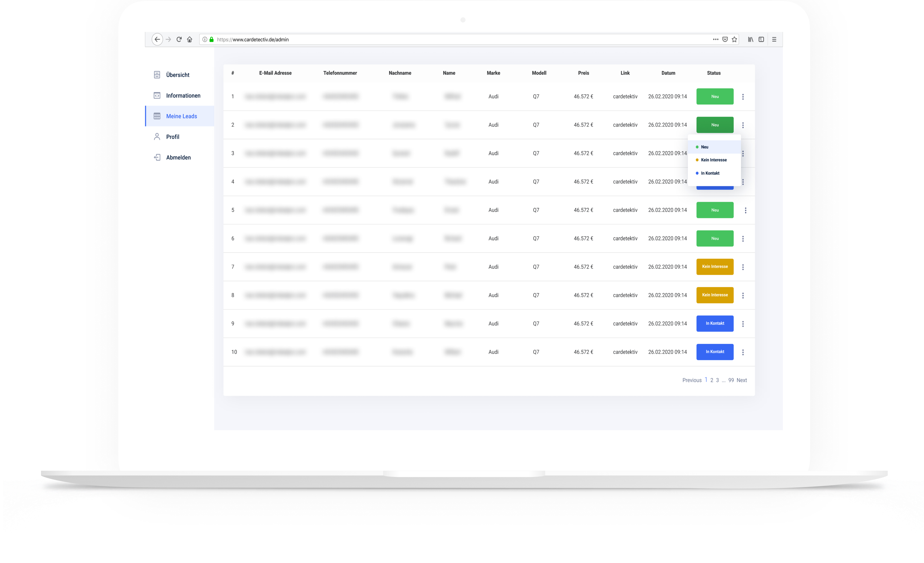Click the browser back arrow button
The height and width of the screenshot is (563, 924).
point(157,39)
